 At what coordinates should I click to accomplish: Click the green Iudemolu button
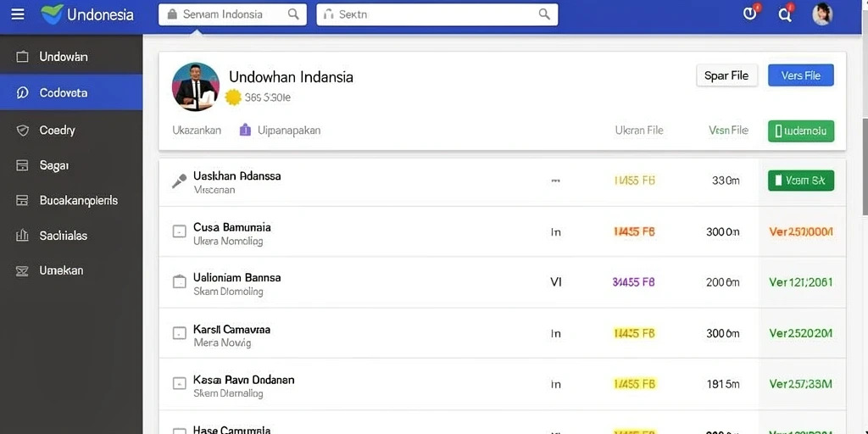tap(800, 131)
